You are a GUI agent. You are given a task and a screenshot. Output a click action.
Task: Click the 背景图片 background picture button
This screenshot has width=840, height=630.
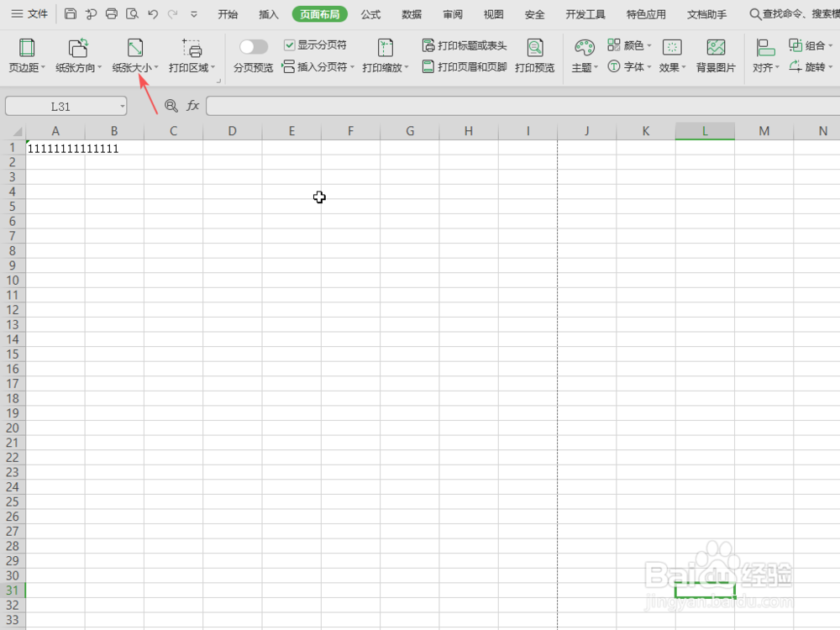click(x=716, y=55)
